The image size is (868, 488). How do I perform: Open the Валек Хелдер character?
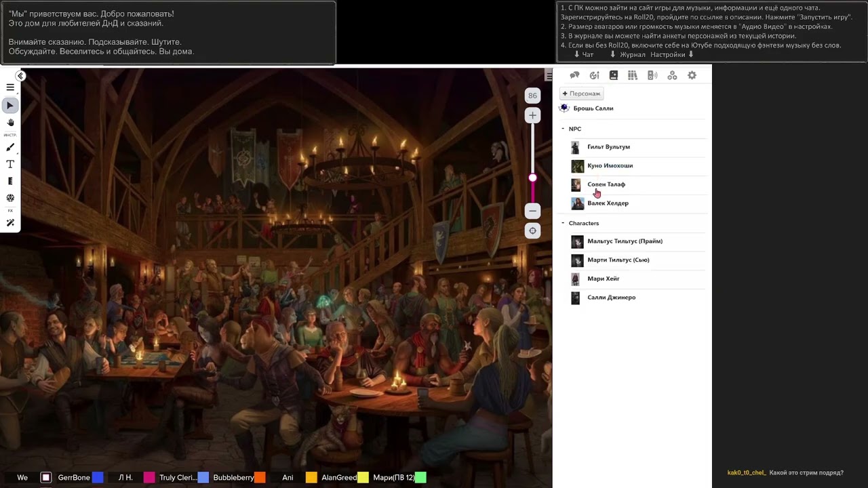(608, 203)
